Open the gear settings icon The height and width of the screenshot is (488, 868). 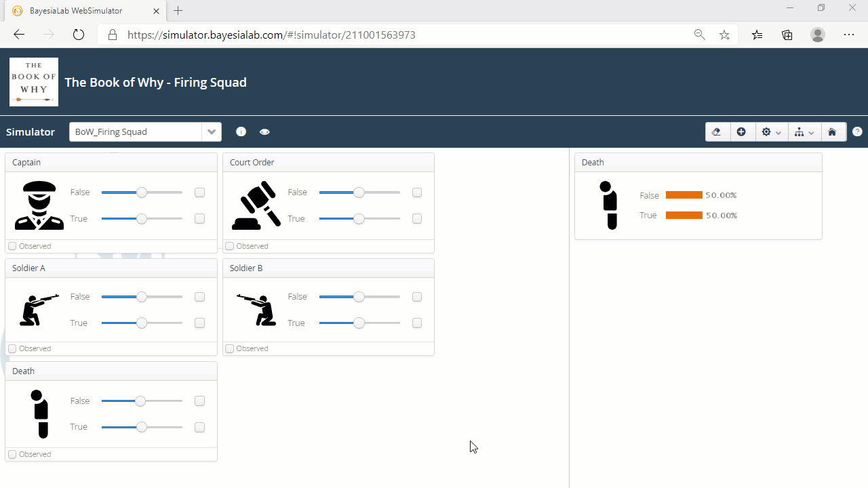click(x=768, y=131)
